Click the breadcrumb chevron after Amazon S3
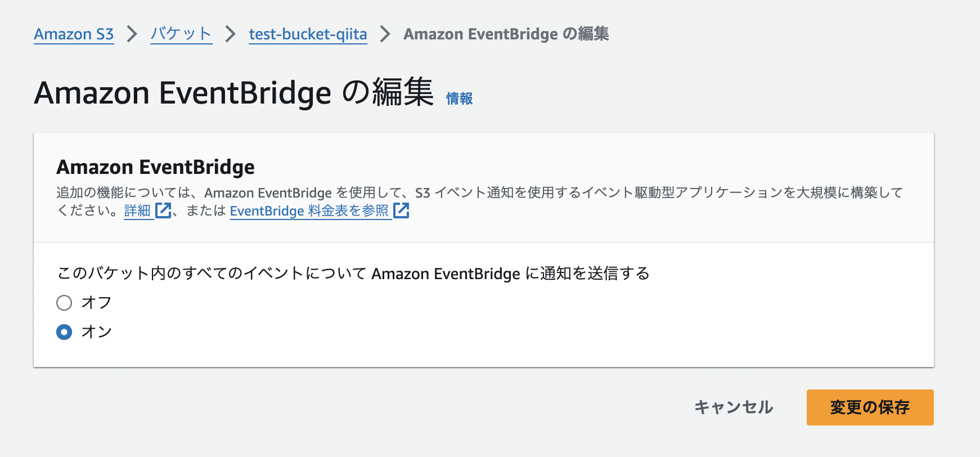 (x=132, y=34)
